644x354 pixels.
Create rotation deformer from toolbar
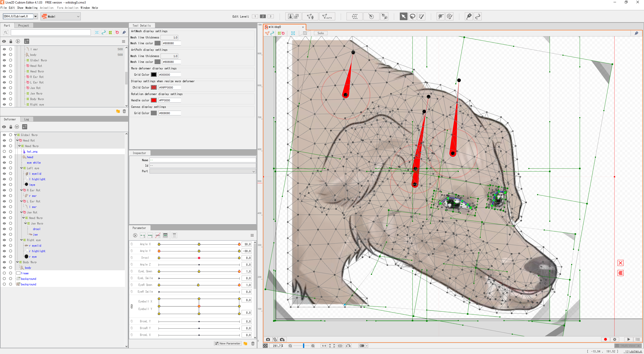click(x=371, y=17)
